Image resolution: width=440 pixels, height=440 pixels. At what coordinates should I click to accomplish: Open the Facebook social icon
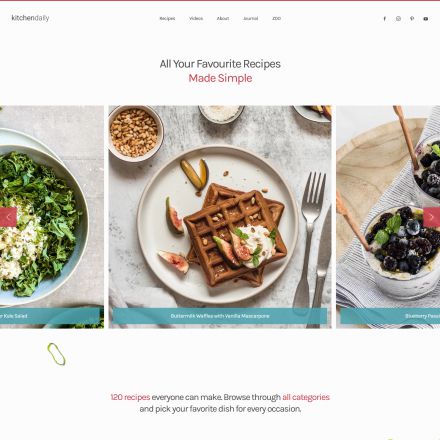coord(384,19)
